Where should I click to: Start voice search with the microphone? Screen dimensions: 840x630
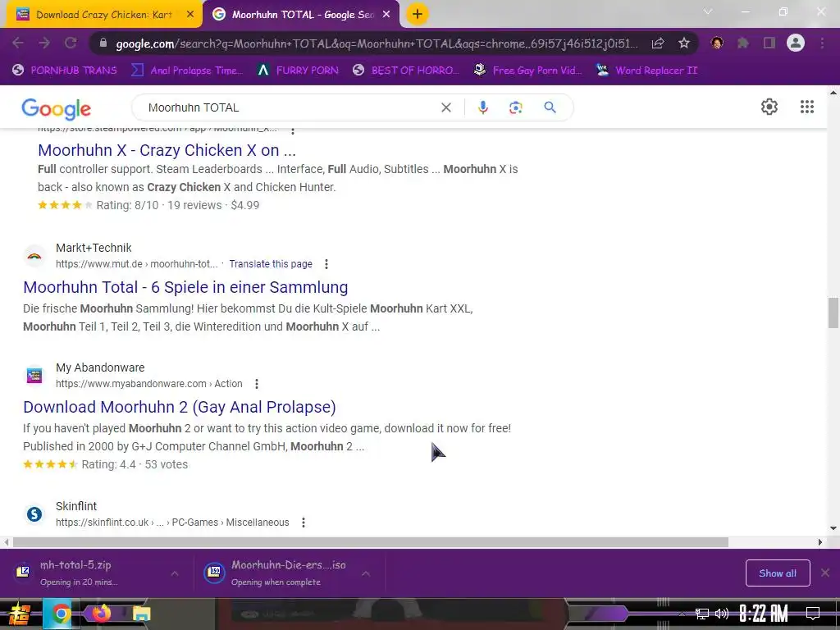(482, 107)
